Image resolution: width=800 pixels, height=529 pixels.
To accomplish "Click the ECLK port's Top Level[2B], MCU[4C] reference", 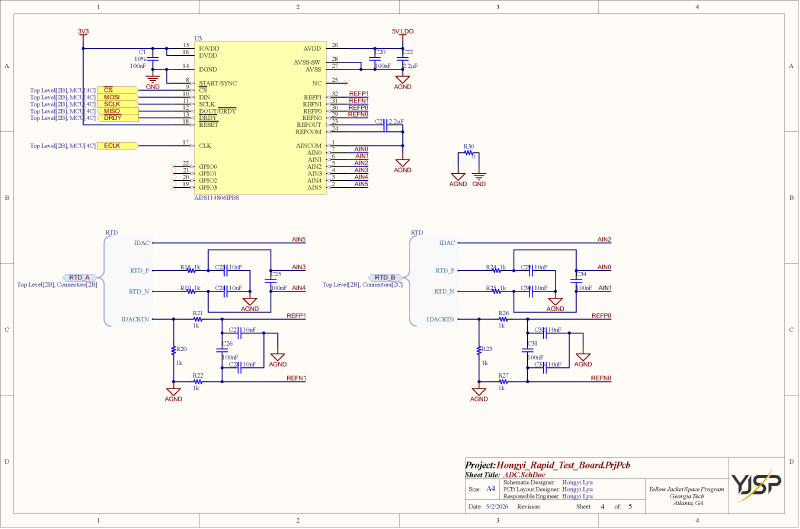I will pos(63,145).
